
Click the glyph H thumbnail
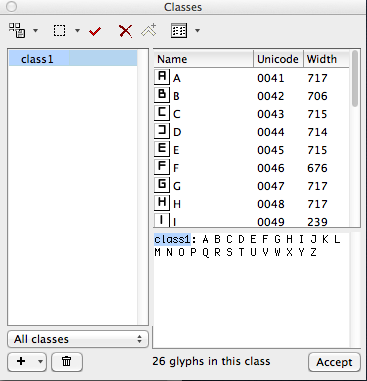coord(162,202)
